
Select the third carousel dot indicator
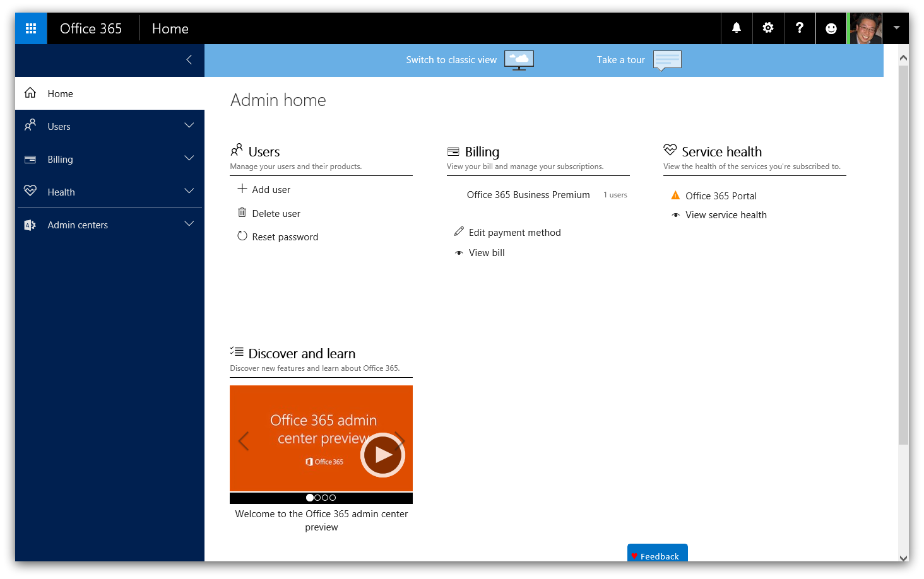[x=325, y=498]
